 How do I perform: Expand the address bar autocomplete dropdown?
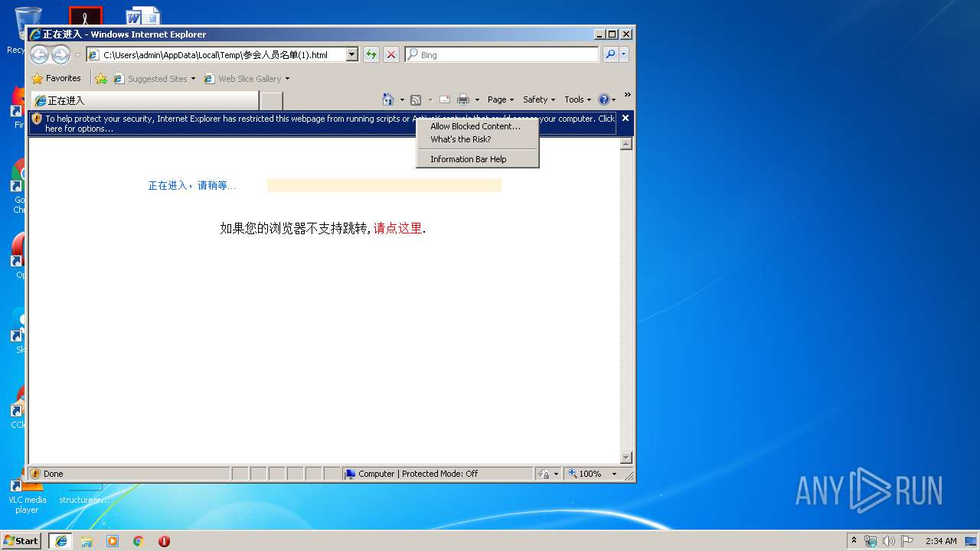(352, 55)
